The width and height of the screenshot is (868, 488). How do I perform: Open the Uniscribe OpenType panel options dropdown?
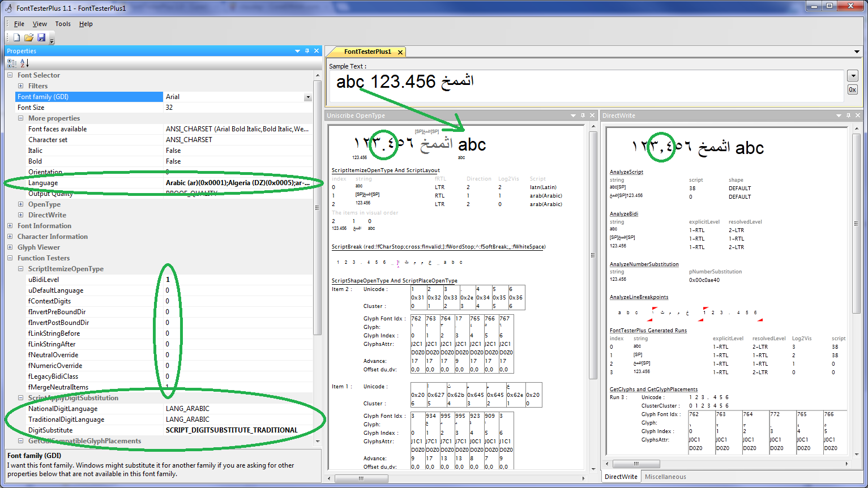[x=574, y=115]
